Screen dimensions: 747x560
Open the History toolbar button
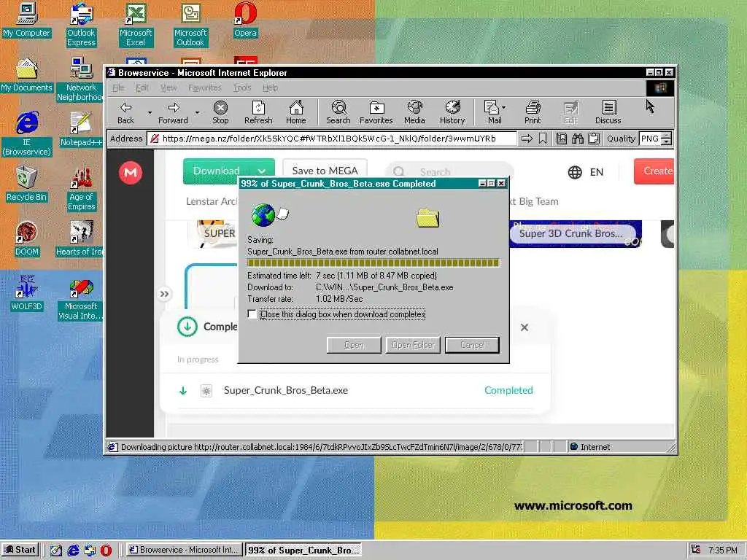(452, 113)
